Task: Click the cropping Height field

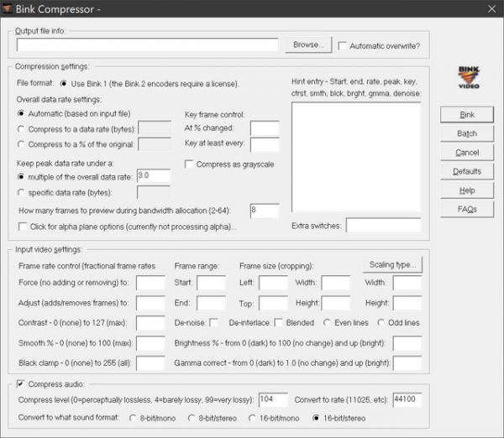Action: click(335, 303)
